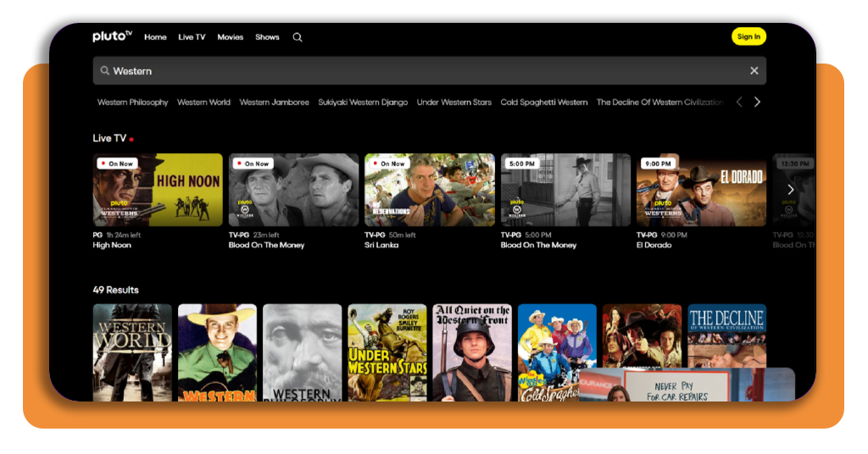Click the El Dorado title text

click(654, 245)
